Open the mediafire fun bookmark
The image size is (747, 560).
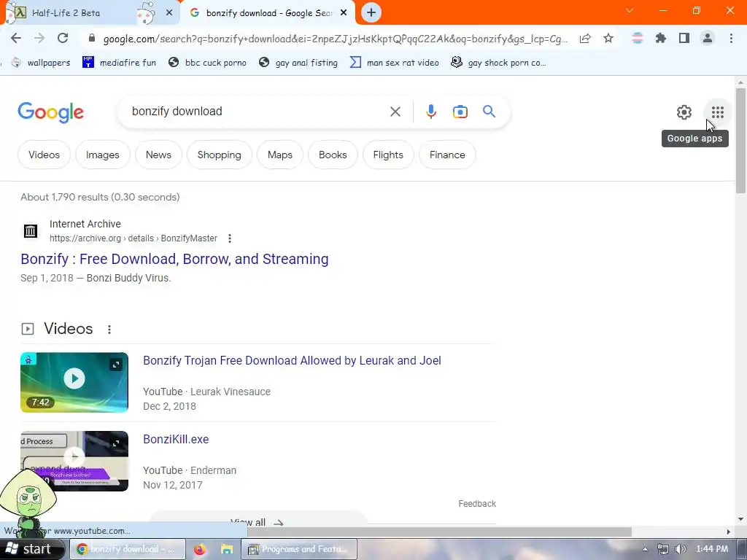119,63
